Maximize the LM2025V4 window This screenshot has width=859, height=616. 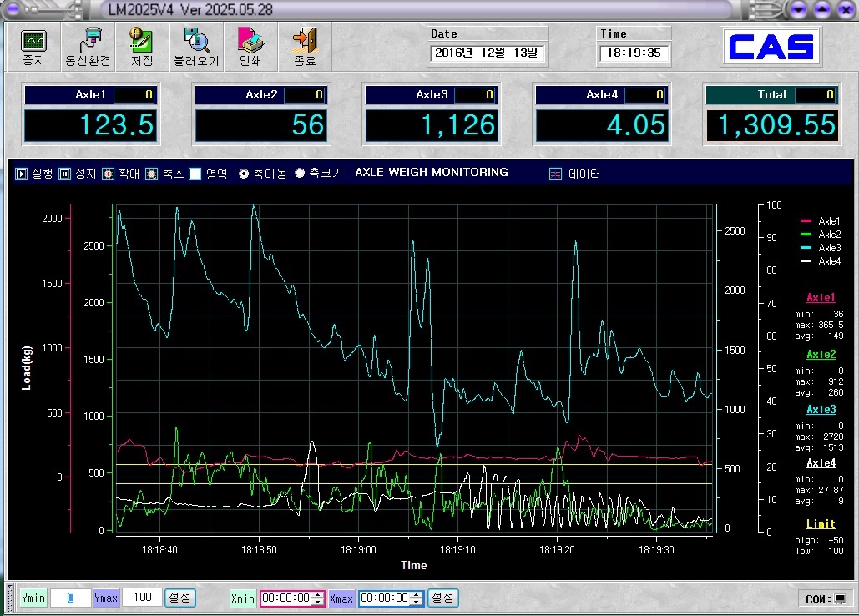[x=821, y=8]
